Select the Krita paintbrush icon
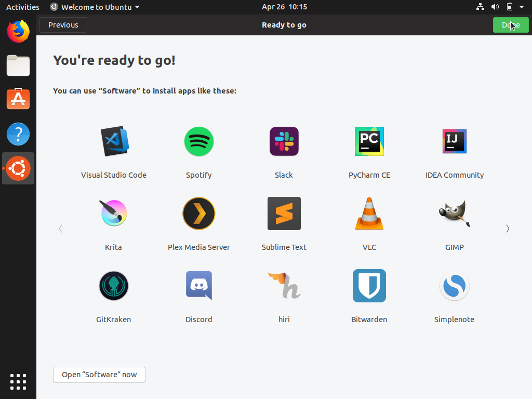The width and height of the screenshot is (532, 399). pos(114,213)
